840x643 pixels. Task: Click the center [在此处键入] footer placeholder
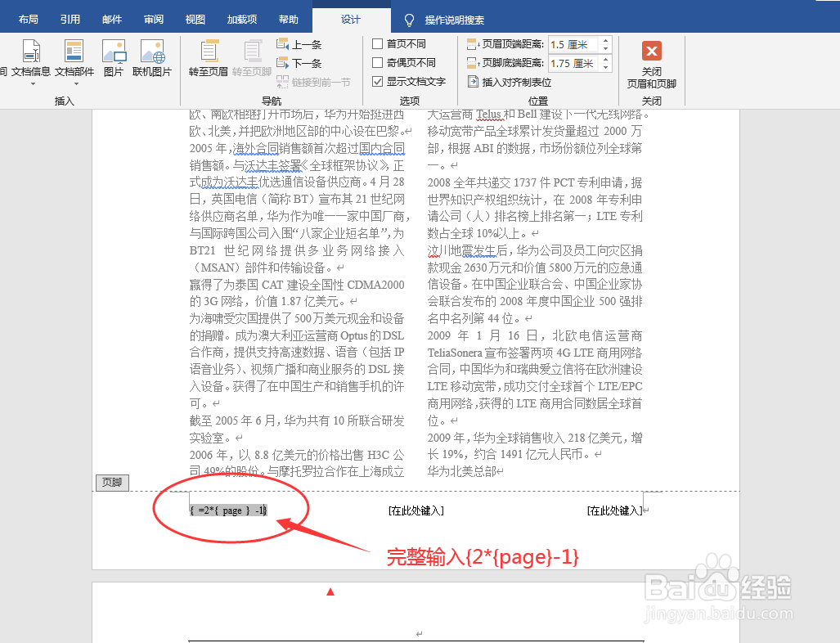pos(416,510)
